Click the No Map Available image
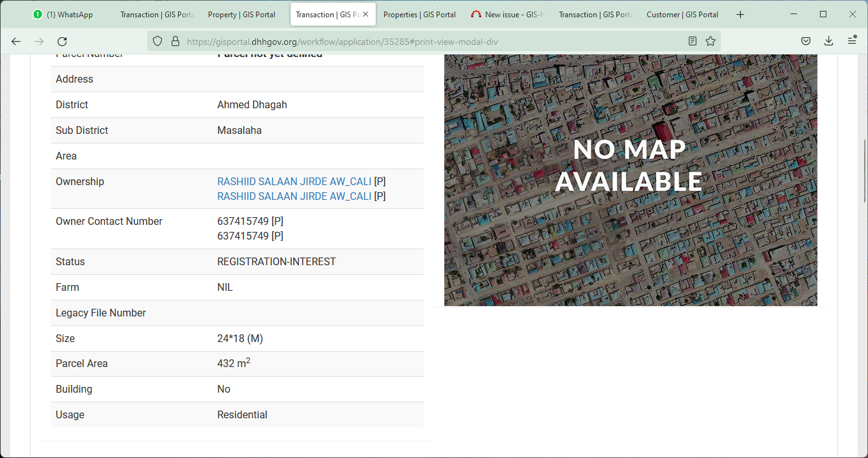This screenshot has width=868, height=458. pyautogui.click(x=631, y=180)
